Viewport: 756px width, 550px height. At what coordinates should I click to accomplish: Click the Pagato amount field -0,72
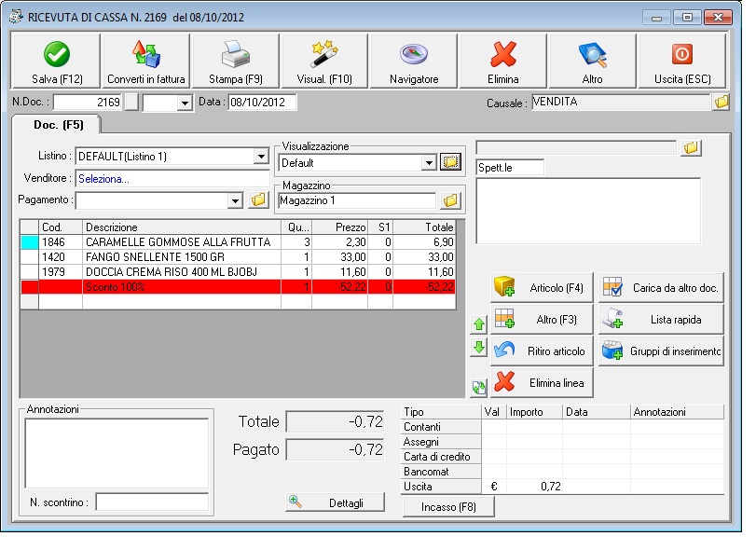click(335, 449)
